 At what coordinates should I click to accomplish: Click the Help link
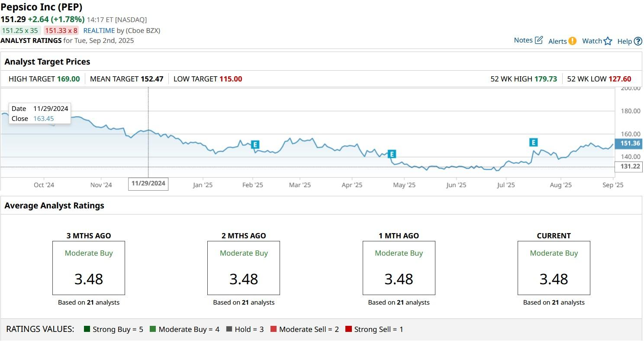625,41
